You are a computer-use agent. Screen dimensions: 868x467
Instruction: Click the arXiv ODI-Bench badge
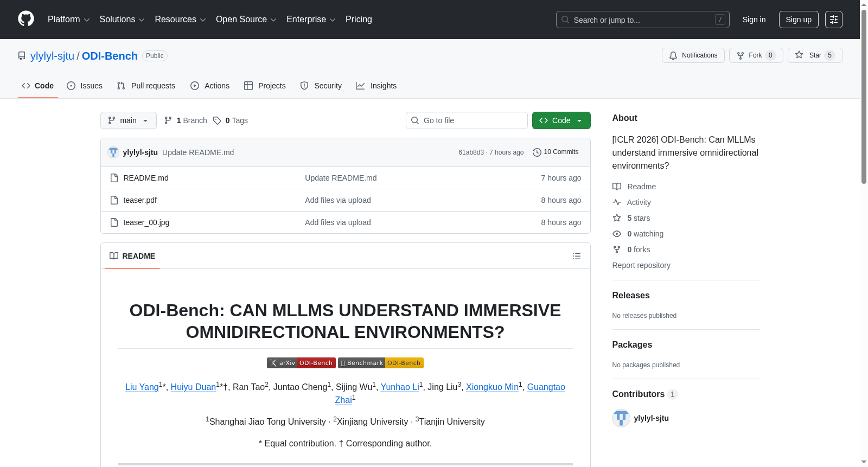pos(301,363)
